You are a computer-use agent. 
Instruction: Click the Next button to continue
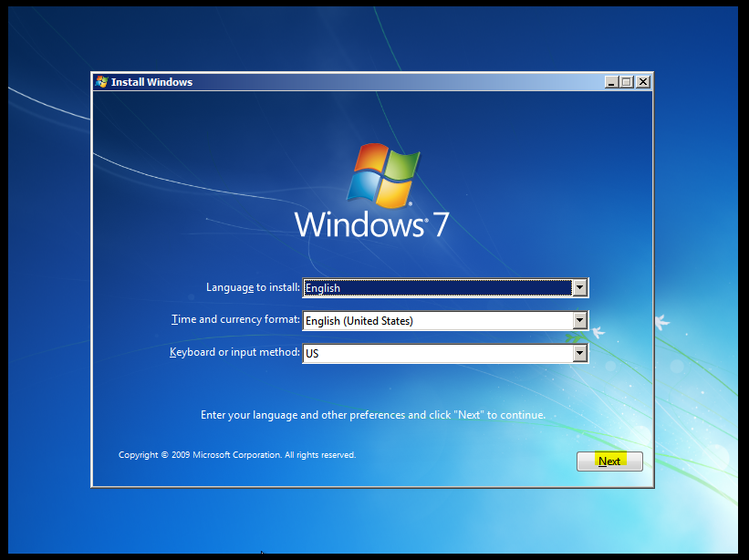[x=609, y=461]
